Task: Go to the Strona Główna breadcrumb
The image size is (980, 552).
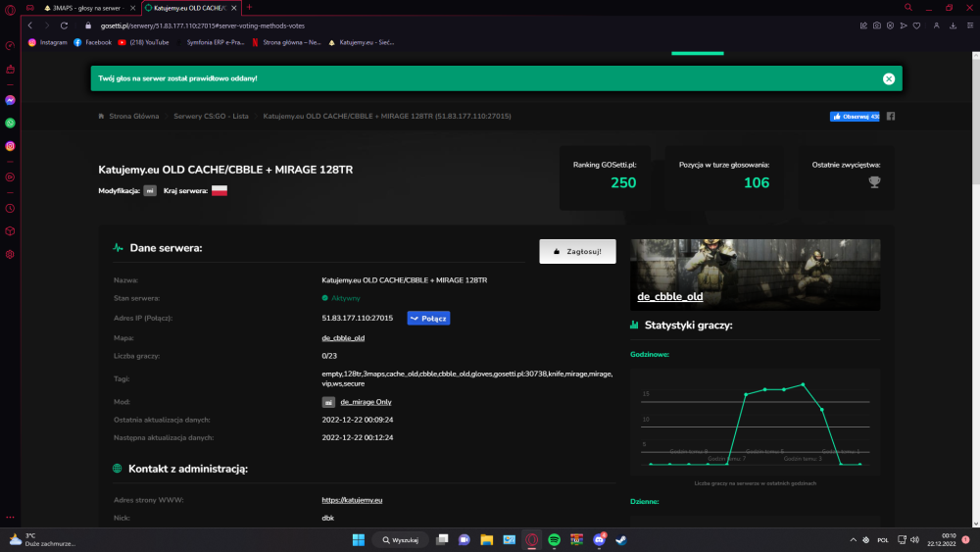Action: click(133, 117)
